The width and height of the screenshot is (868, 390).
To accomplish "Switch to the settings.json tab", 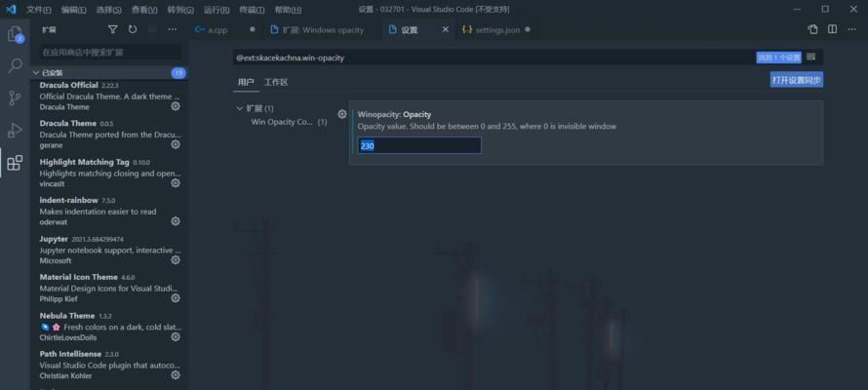I will pyautogui.click(x=497, y=30).
